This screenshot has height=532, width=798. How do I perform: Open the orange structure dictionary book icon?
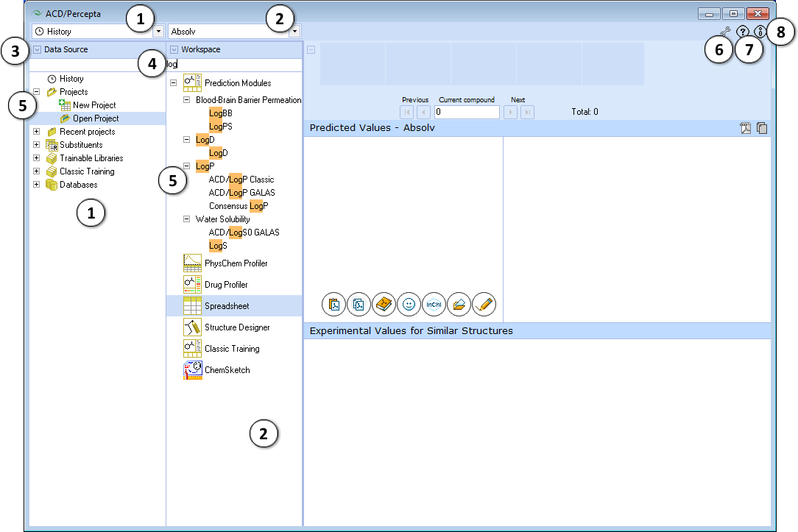click(384, 305)
